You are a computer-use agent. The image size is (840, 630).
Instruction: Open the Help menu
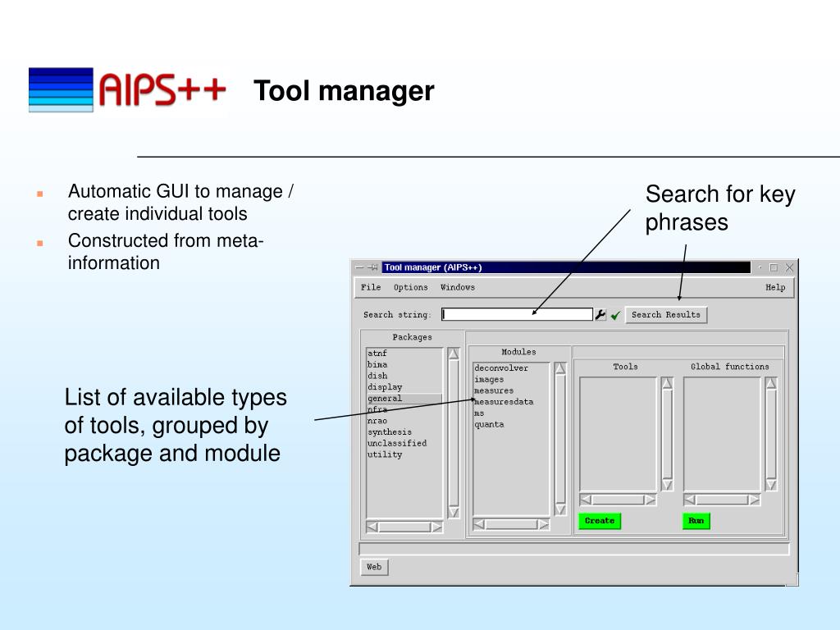pos(775,288)
